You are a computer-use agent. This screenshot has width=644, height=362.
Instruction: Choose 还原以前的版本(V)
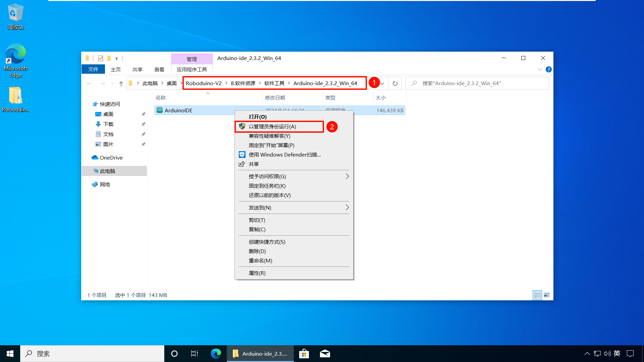coord(294,195)
